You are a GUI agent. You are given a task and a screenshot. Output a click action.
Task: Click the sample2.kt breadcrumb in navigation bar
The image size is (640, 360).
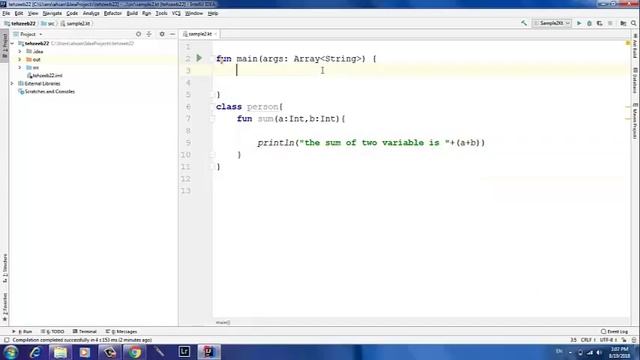click(x=75, y=24)
